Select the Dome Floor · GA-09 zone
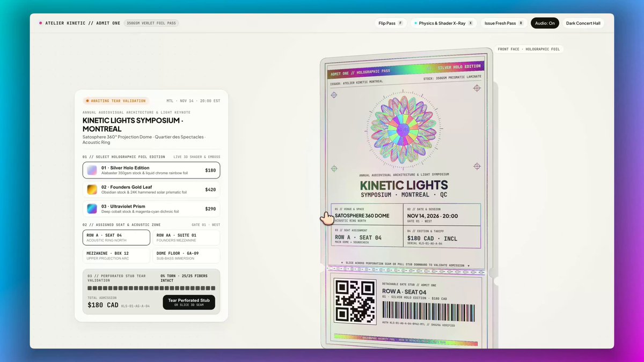The image size is (644, 362). click(186, 255)
